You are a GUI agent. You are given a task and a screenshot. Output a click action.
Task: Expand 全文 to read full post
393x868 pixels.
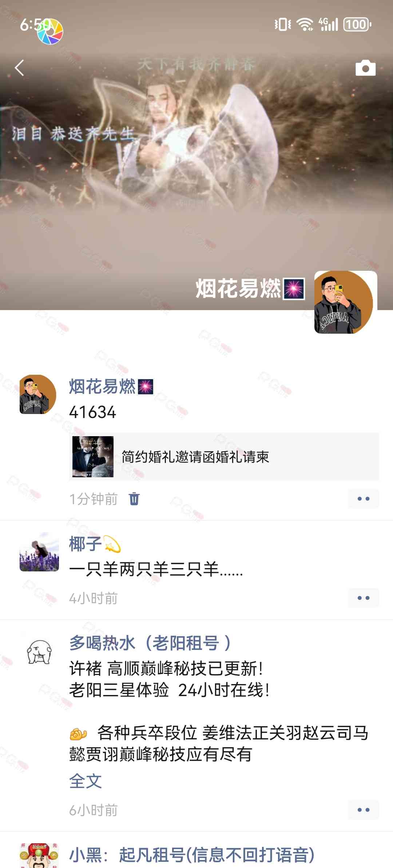point(86,781)
